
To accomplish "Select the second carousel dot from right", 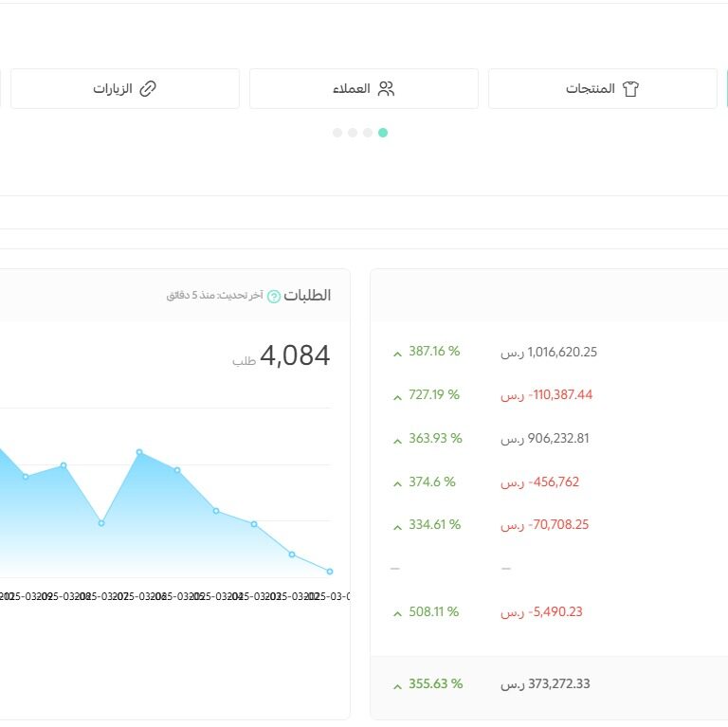I will pos(368,133).
